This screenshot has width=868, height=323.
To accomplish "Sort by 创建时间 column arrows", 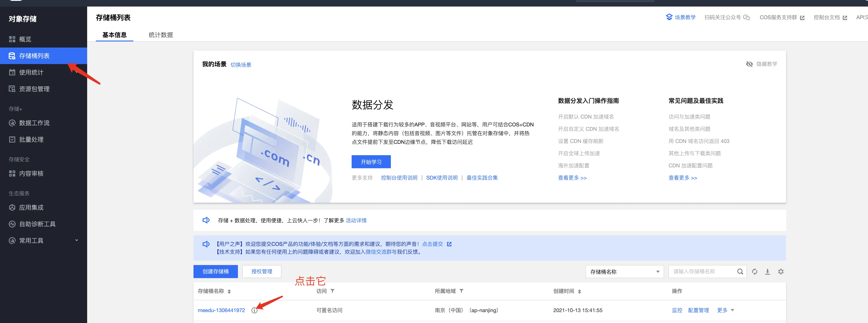I will (579, 292).
